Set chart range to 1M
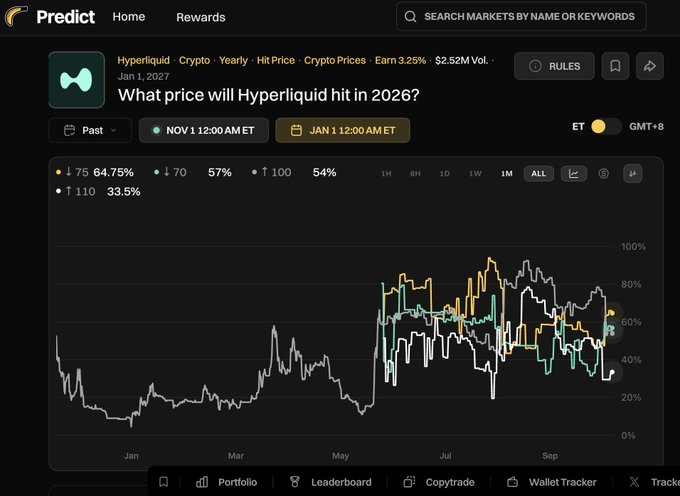Screen dimensions: 680x496 click(x=507, y=173)
